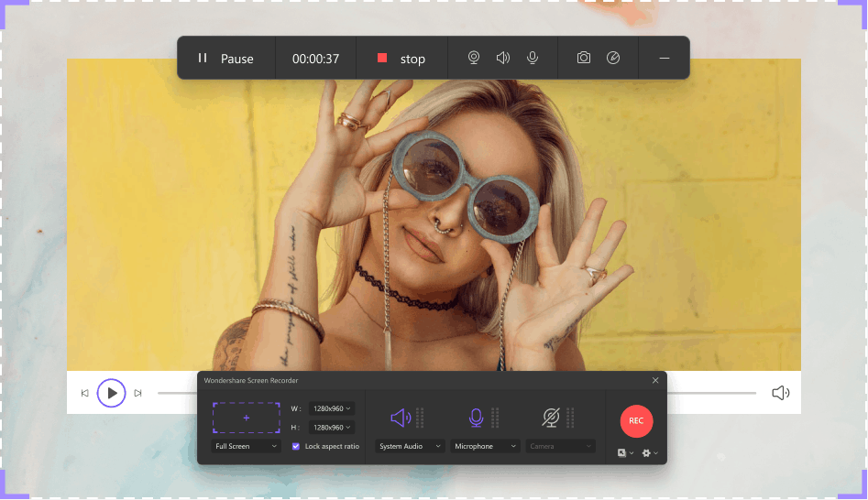Click the dashed capture area selector
The height and width of the screenshot is (500, 868).
[x=246, y=418]
